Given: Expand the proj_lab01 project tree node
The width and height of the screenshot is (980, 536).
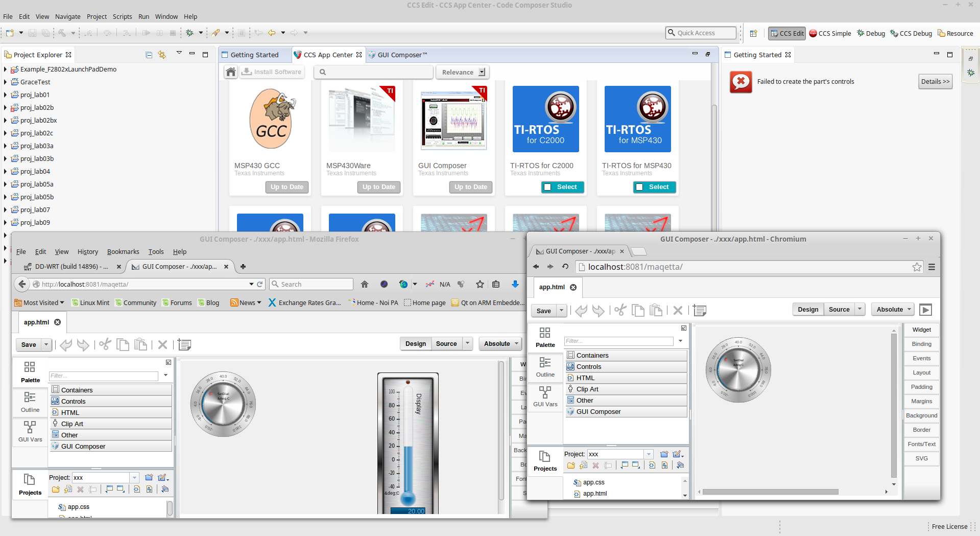Looking at the screenshot, I should (x=5, y=95).
